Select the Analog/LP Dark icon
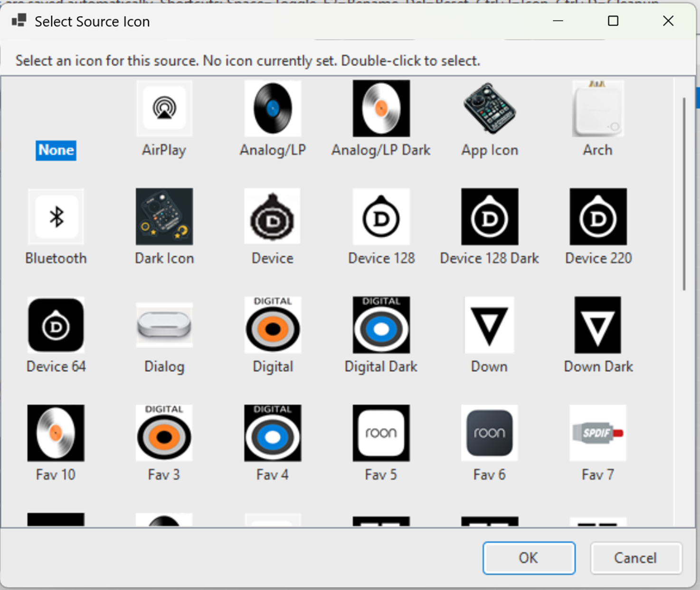The height and width of the screenshot is (590, 700). pos(381,108)
